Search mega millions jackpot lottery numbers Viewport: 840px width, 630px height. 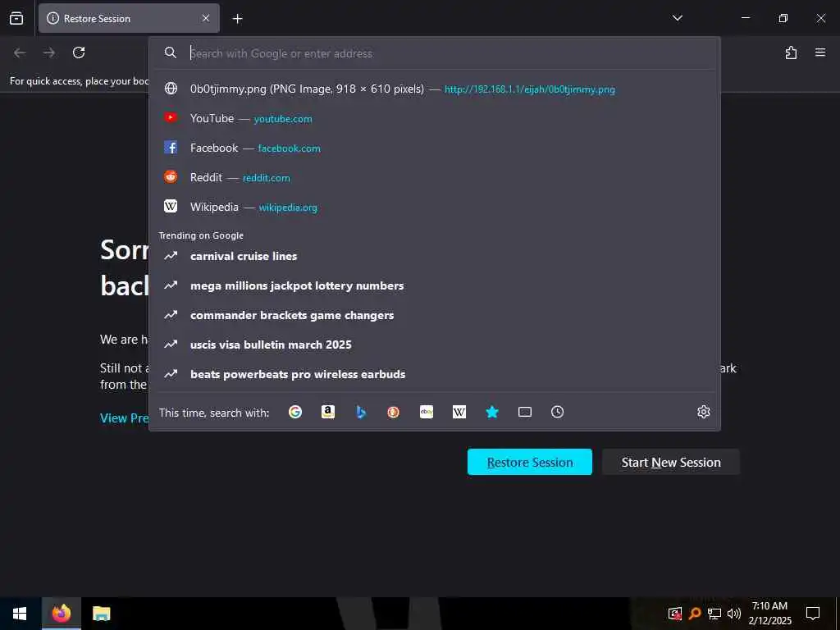pos(435,285)
